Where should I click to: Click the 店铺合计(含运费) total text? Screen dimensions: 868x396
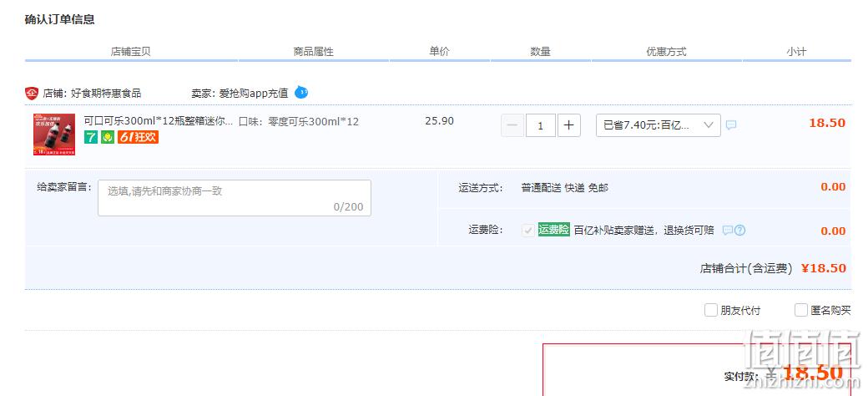(x=746, y=269)
